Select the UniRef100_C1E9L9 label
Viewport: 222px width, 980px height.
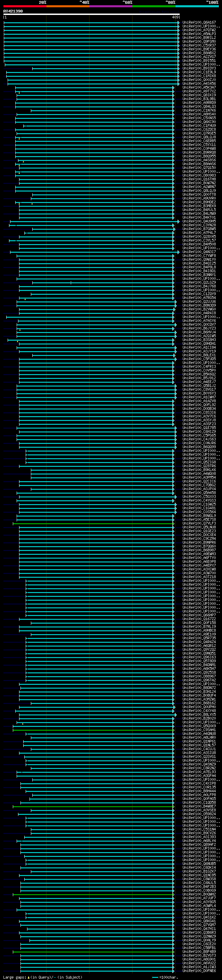tap(199, 72)
